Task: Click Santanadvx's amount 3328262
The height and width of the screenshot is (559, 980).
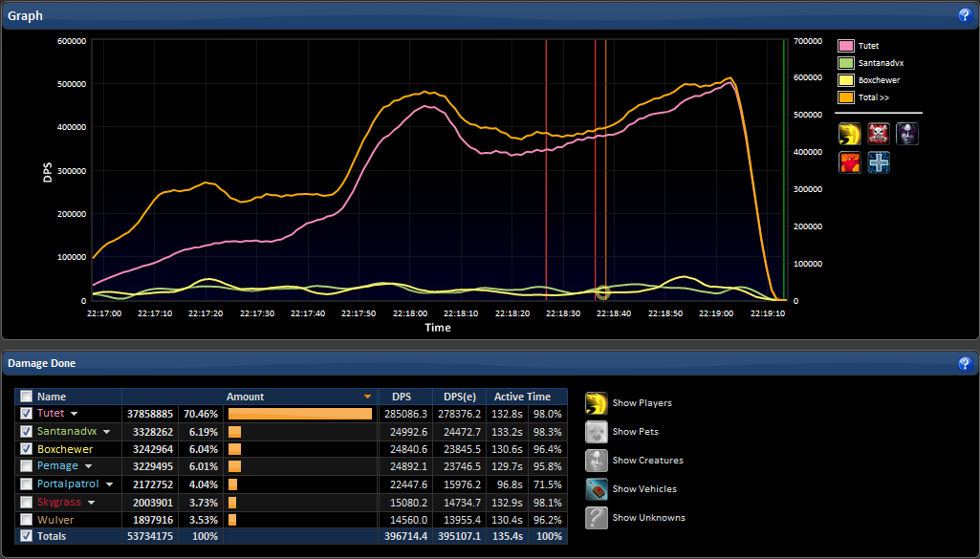Action: point(153,432)
